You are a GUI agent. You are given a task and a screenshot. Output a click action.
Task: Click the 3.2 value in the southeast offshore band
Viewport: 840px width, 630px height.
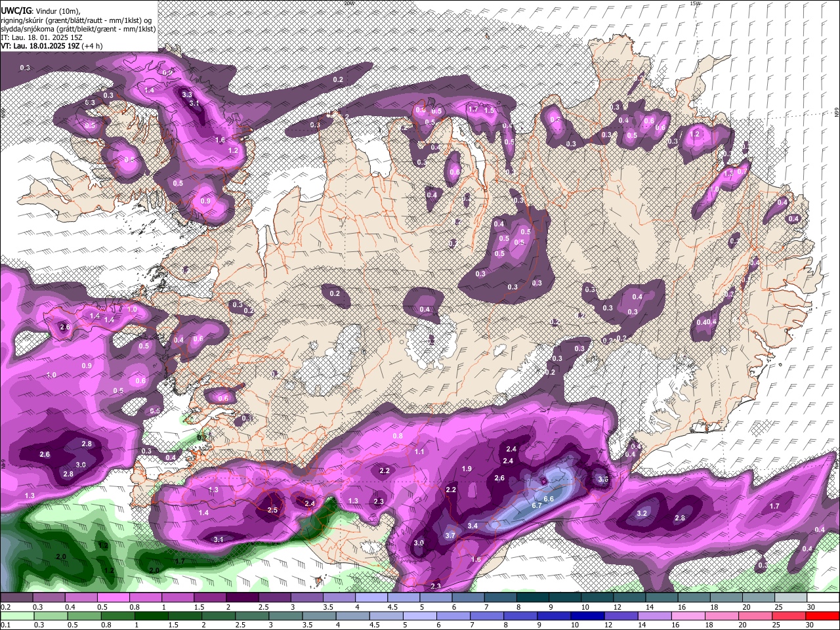click(x=642, y=513)
